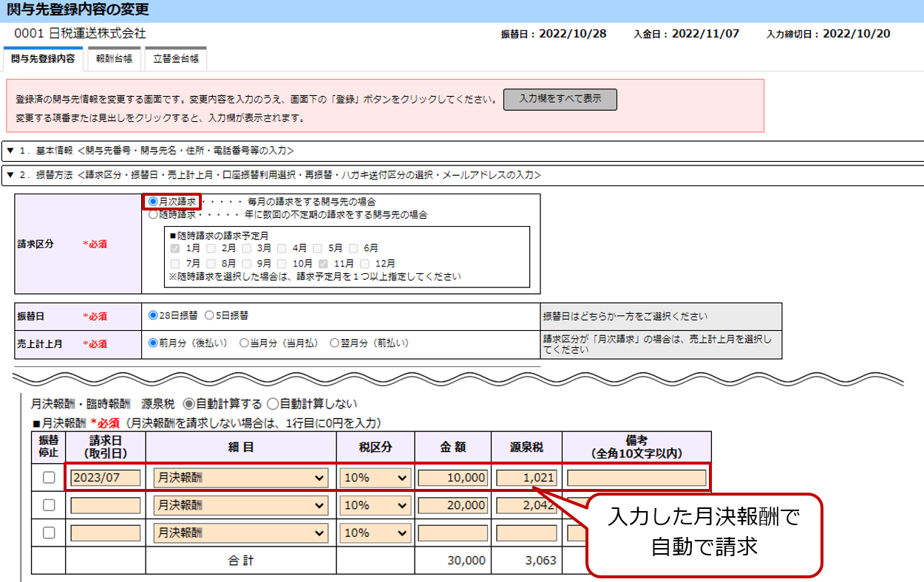The height and width of the screenshot is (582, 924).
Task: Open the first row 細目 dropdown
Action: (240, 478)
